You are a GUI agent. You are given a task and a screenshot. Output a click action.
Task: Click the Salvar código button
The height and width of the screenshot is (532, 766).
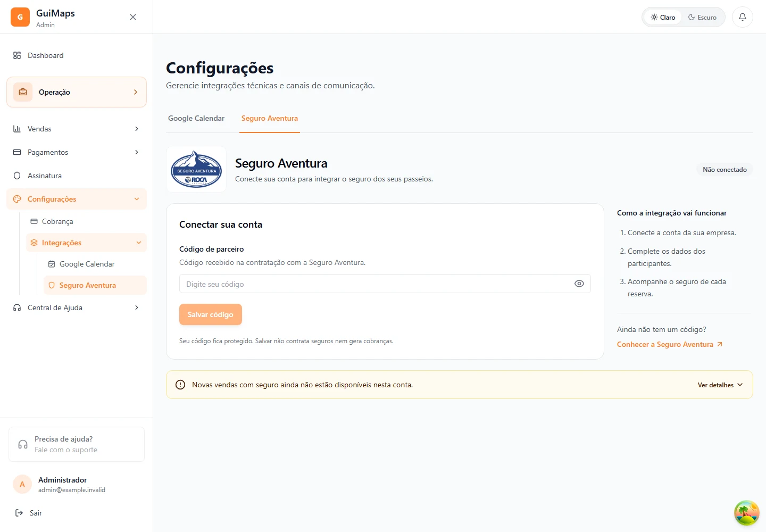coord(211,314)
